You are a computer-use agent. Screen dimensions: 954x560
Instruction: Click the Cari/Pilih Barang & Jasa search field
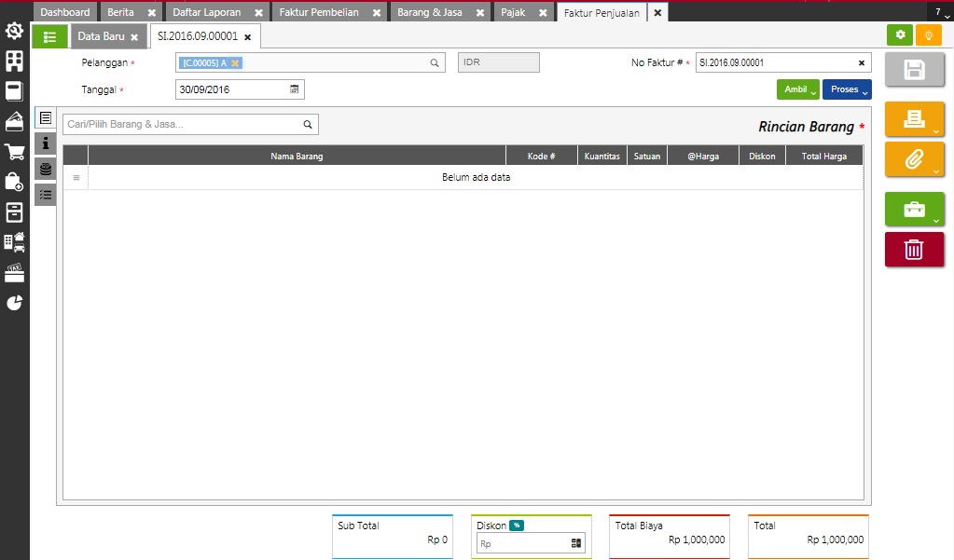[182, 124]
